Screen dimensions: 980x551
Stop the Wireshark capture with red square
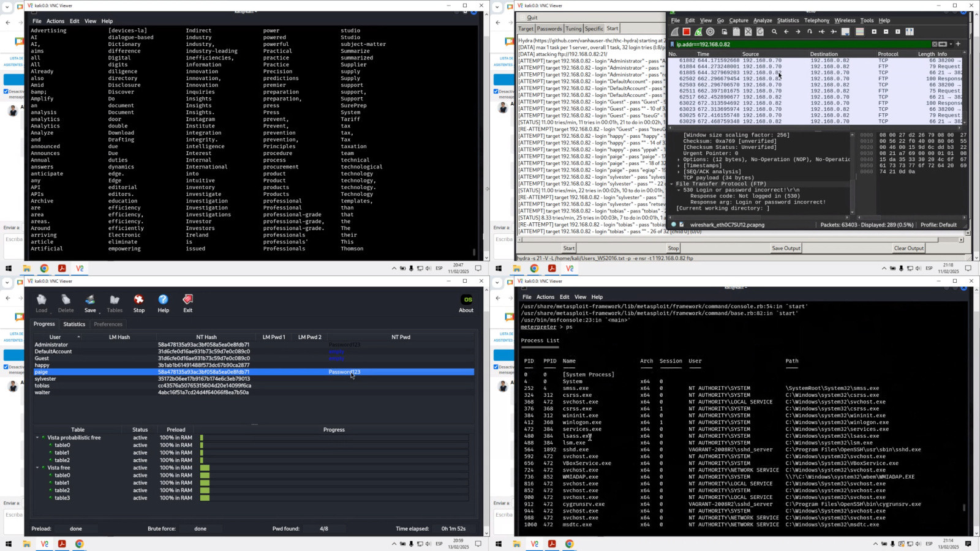687,32
